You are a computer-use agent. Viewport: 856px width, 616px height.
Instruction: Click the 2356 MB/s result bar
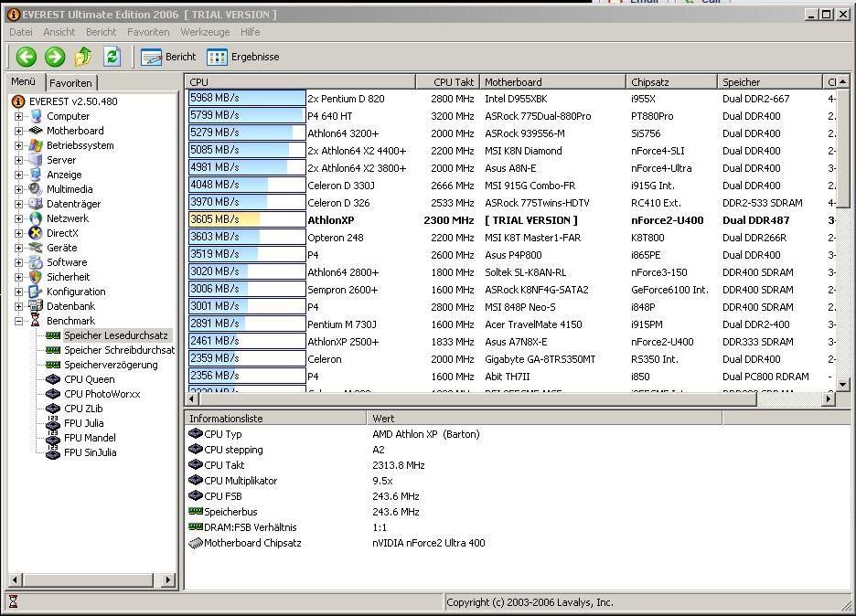(247, 376)
